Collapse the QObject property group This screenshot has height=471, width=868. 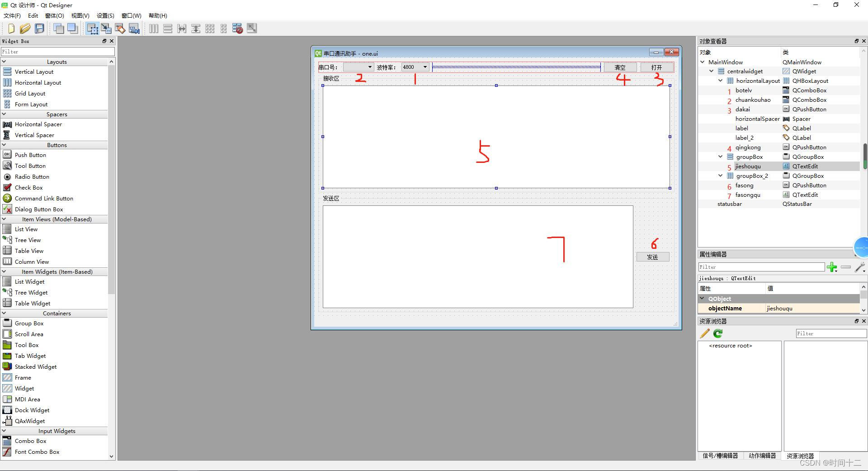[703, 299]
